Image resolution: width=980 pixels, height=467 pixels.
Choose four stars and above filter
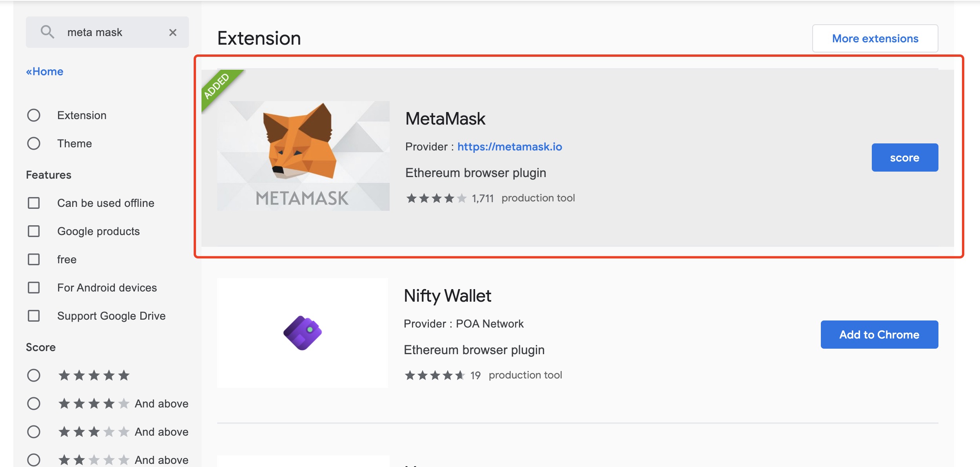(34, 404)
